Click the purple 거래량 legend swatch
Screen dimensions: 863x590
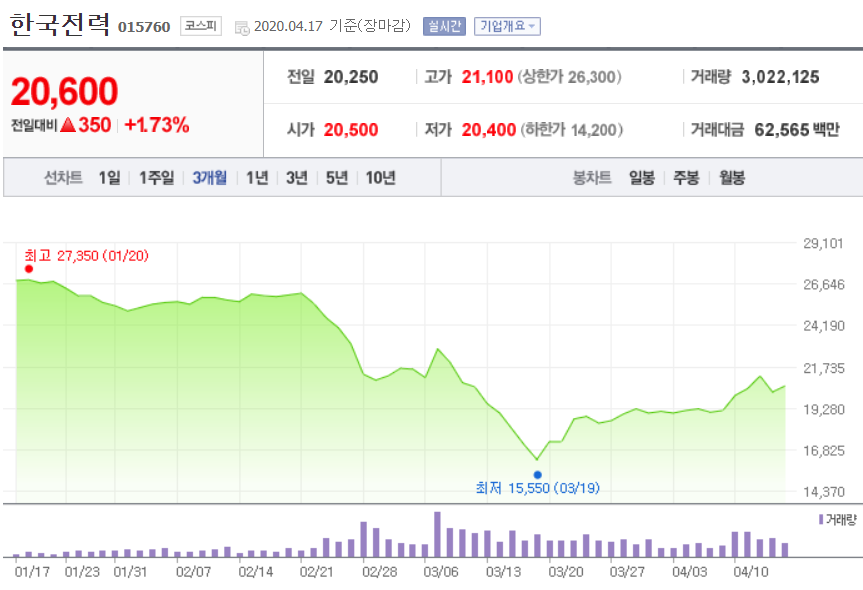[821, 519]
